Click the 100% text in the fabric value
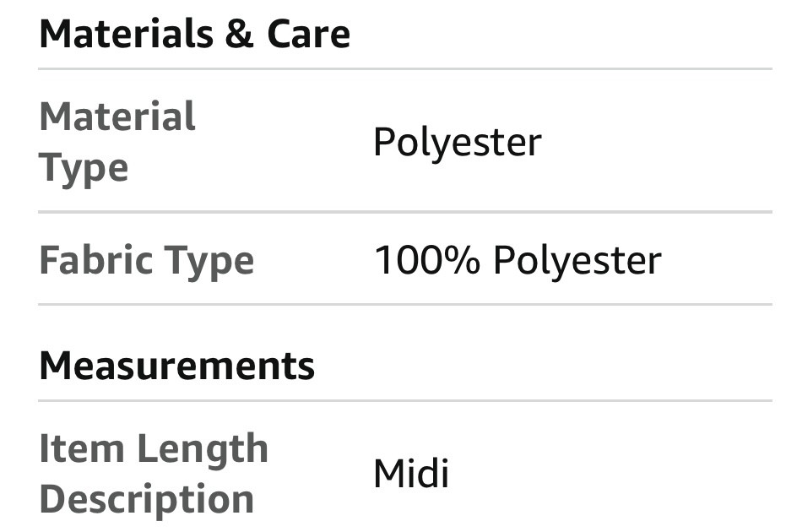The width and height of the screenshot is (786, 532). click(x=426, y=260)
